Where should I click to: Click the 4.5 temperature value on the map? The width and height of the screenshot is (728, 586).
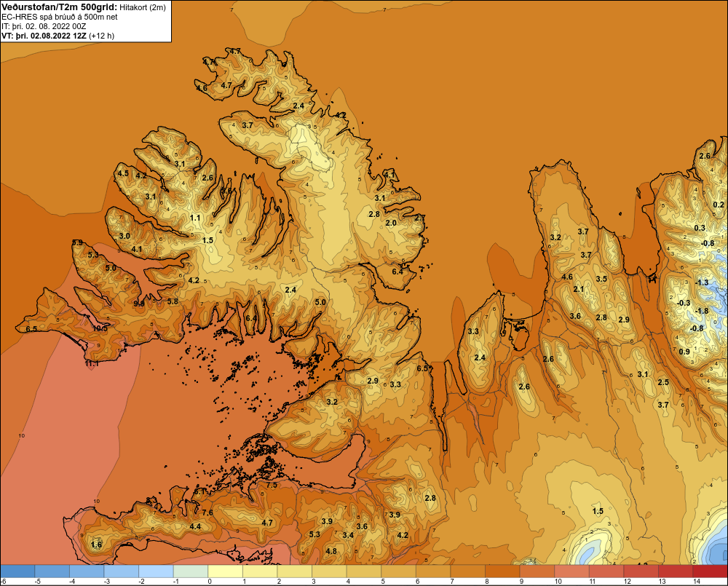coord(123,173)
